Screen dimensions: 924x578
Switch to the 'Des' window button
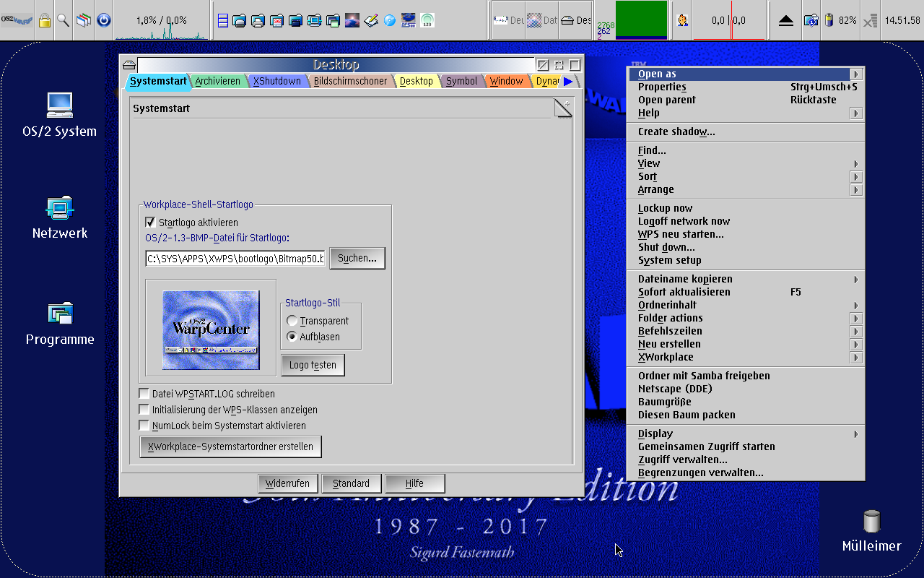pos(576,20)
